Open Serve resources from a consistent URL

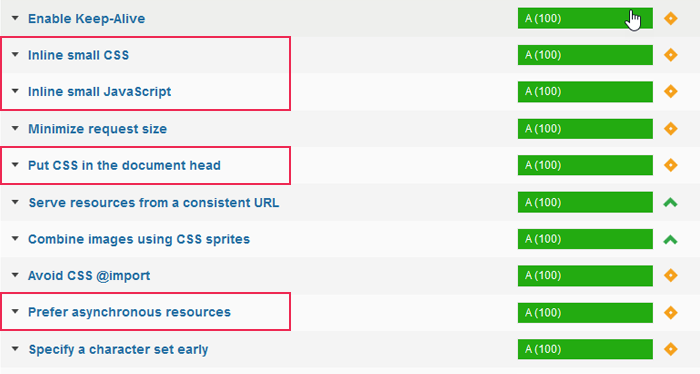[x=154, y=203]
